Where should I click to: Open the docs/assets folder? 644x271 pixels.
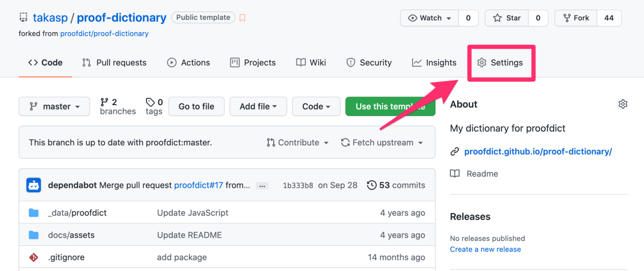click(x=71, y=235)
